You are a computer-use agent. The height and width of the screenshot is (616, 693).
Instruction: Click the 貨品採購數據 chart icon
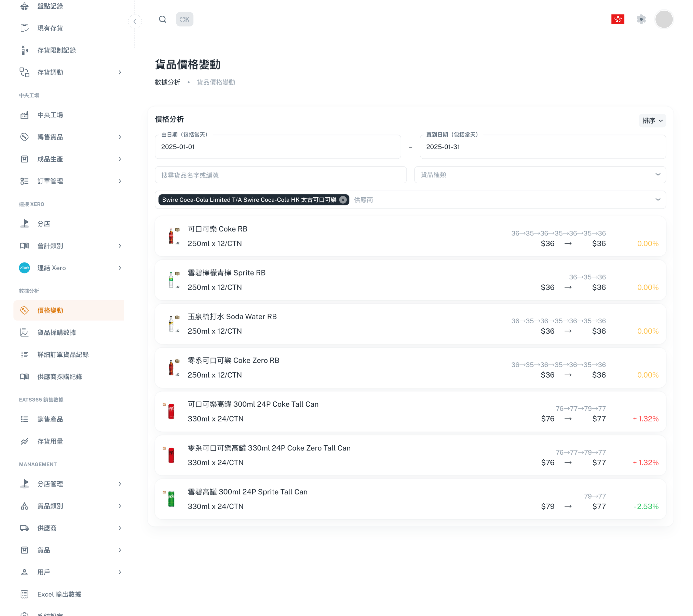pyautogui.click(x=24, y=333)
